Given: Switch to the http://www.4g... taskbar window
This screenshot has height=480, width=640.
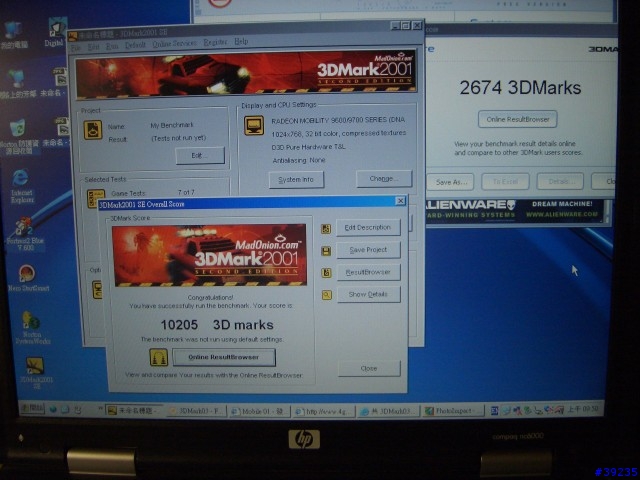Looking at the screenshot, I should point(324,411).
